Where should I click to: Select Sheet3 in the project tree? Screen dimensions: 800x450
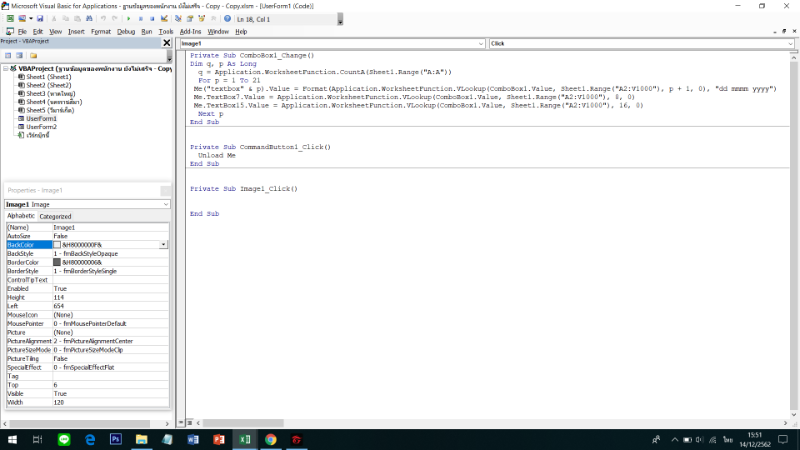click(x=47, y=93)
